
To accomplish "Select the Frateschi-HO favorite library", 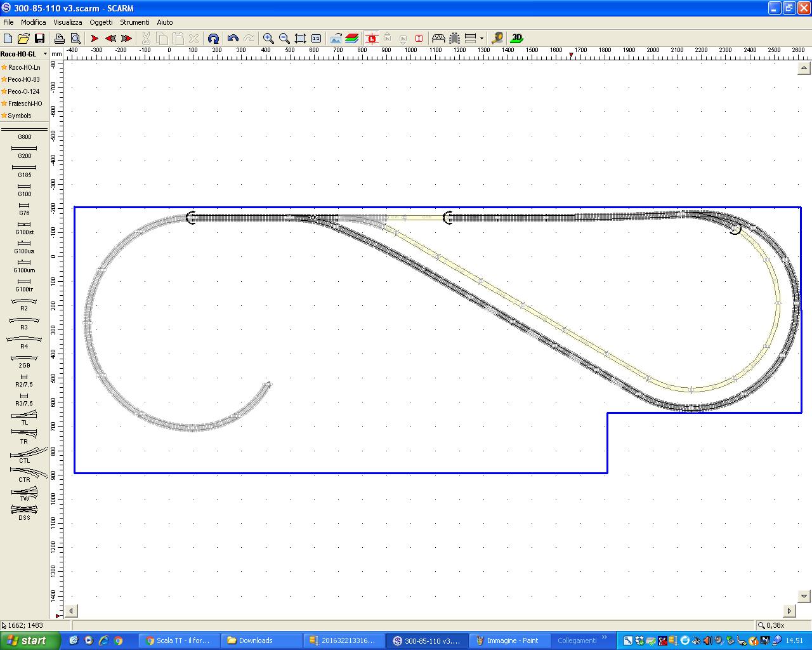I will pos(24,103).
